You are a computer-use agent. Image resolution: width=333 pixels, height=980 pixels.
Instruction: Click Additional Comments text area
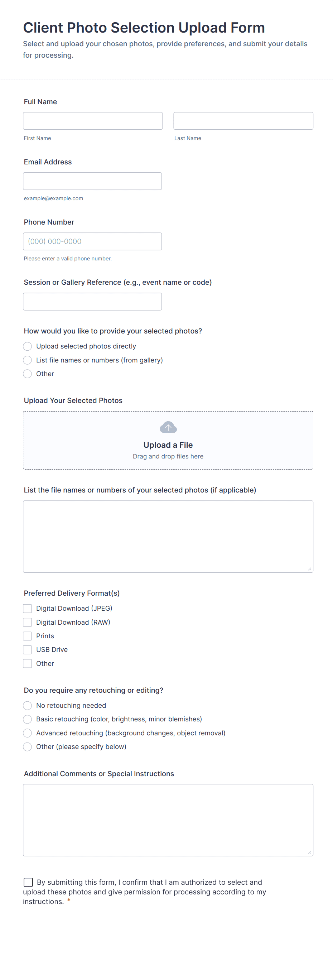tap(168, 820)
